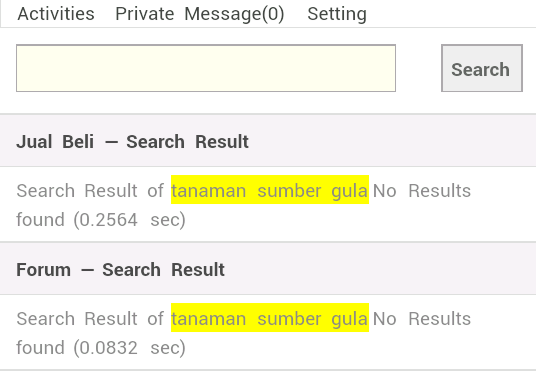Image resolution: width=536 pixels, height=371 pixels.
Task: Click the 'No Results' text in Jual Beli
Action: click(x=422, y=190)
